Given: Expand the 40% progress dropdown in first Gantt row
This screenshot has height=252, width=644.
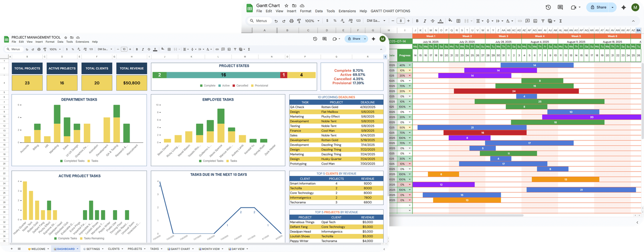Looking at the screenshot, I should click(x=410, y=65).
